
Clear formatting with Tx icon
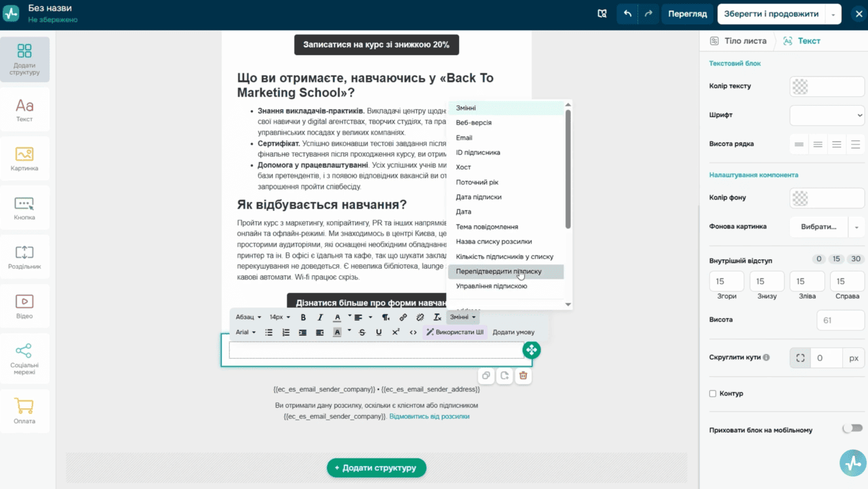point(437,317)
